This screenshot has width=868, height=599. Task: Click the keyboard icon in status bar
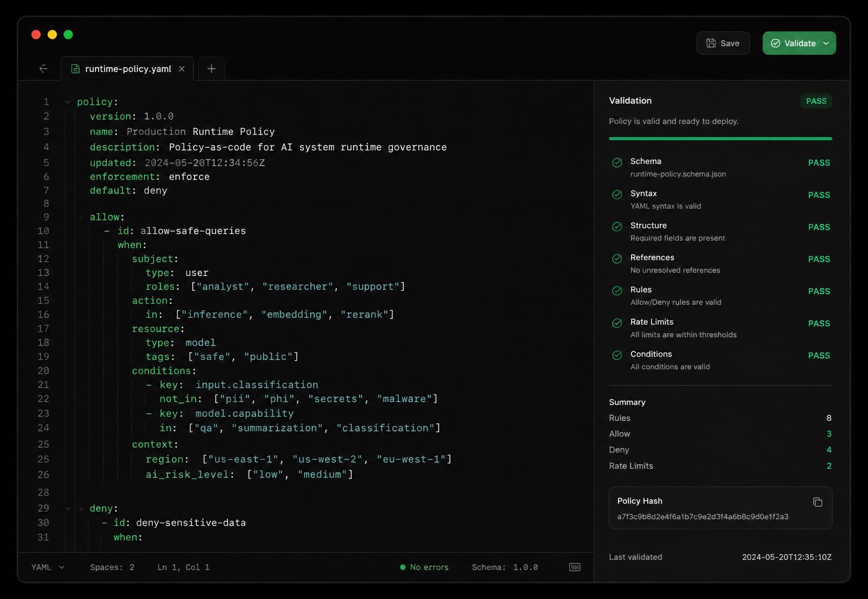575,567
